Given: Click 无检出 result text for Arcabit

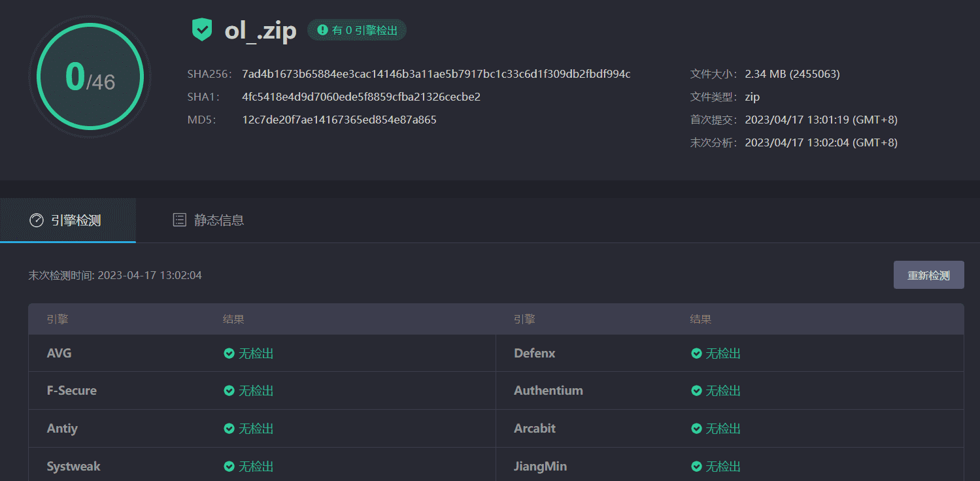Looking at the screenshot, I should click(x=723, y=429).
